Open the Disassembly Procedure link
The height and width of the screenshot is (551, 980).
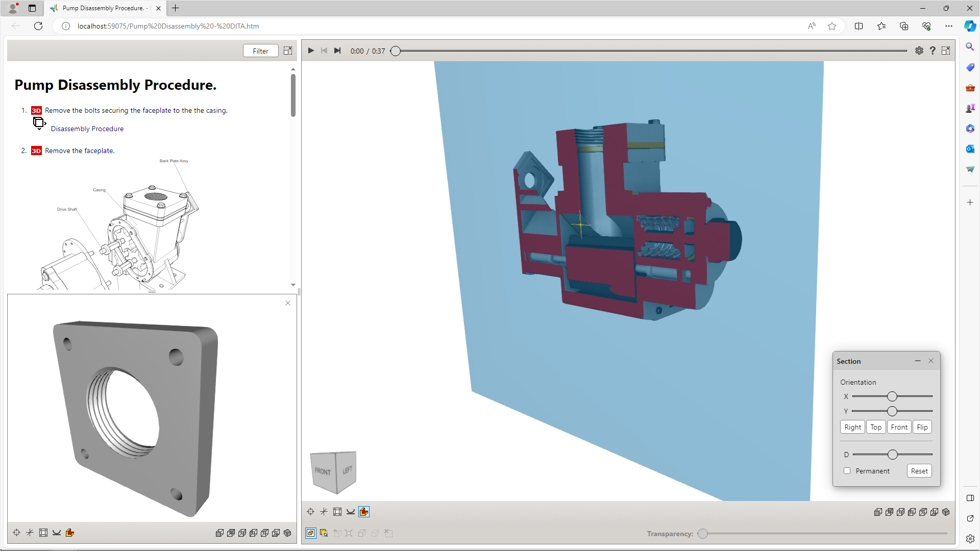[x=87, y=128]
